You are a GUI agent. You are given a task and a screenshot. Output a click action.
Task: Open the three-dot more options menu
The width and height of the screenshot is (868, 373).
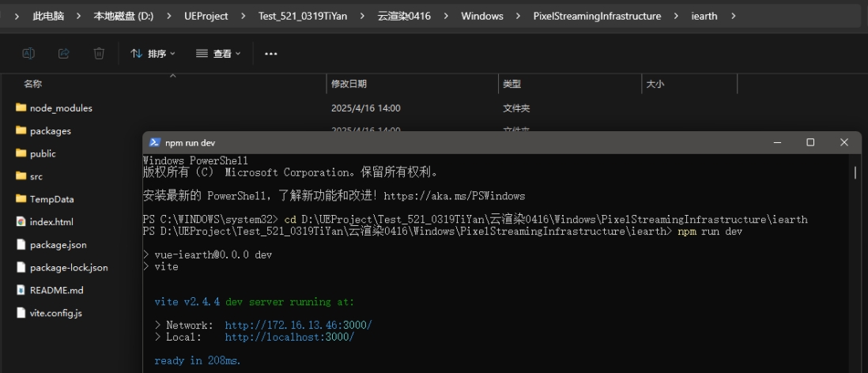tap(270, 54)
